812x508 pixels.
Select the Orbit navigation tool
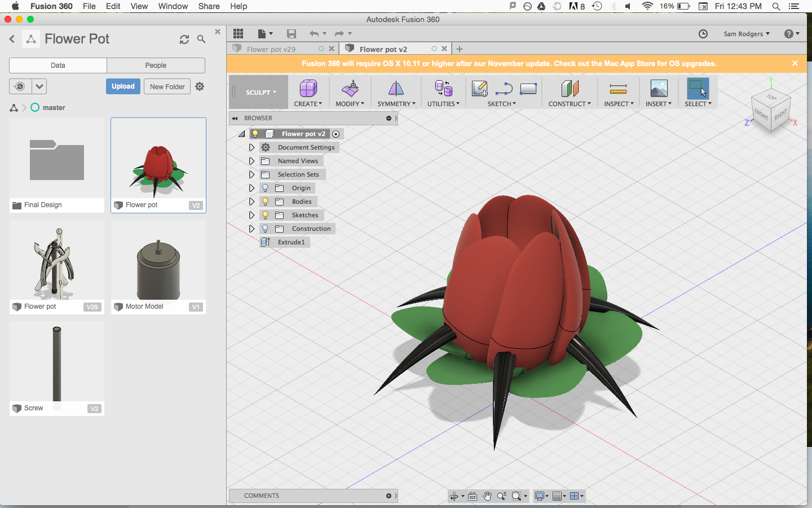tap(454, 496)
